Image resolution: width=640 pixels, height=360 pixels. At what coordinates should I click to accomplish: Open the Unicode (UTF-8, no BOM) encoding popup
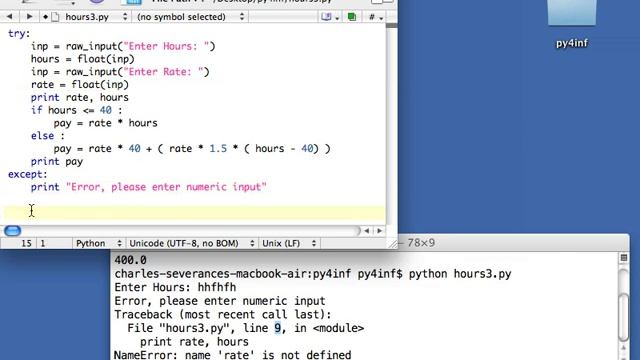192,243
